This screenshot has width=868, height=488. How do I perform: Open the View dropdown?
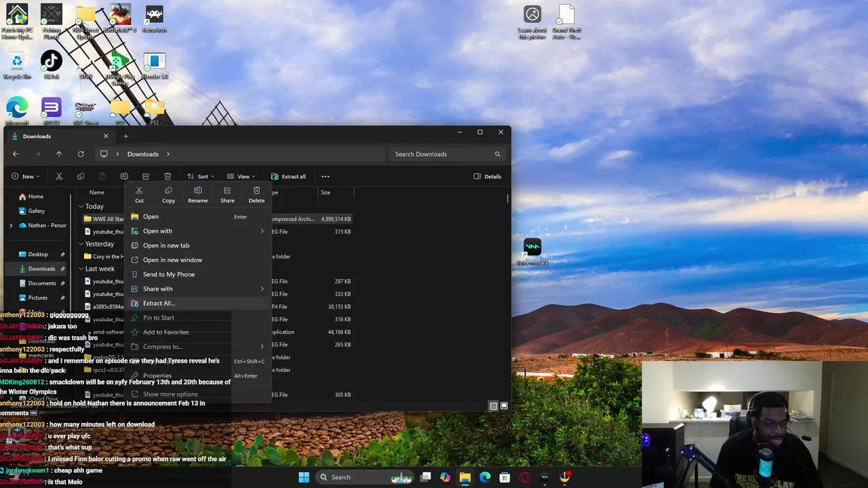click(241, 176)
